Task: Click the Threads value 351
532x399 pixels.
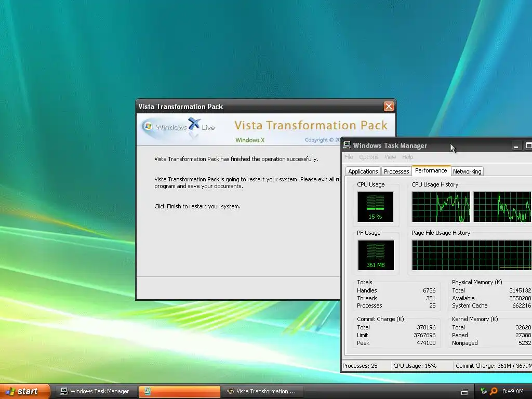Action: (431, 298)
